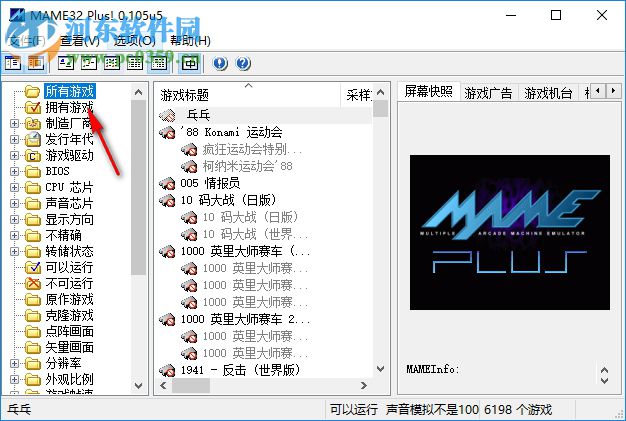This screenshot has height=421, width=626.
Task: Open the 选项(O) menu
Action: coord(135,40)
